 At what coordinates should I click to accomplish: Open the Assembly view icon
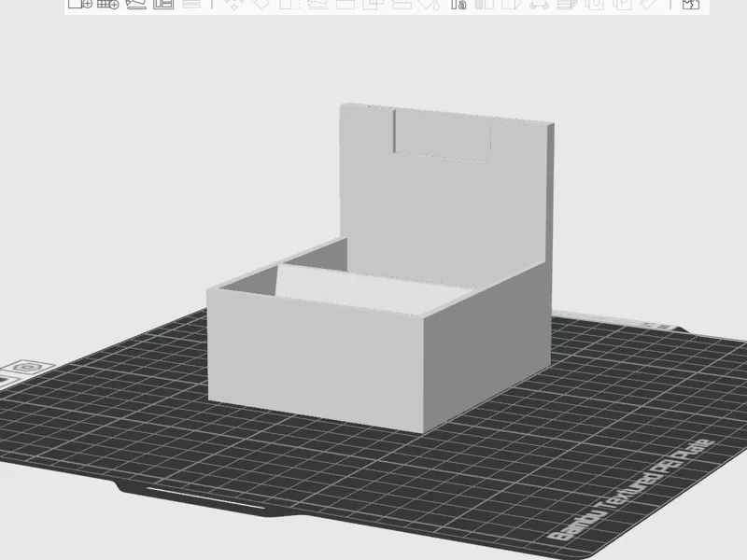(690, 5)
